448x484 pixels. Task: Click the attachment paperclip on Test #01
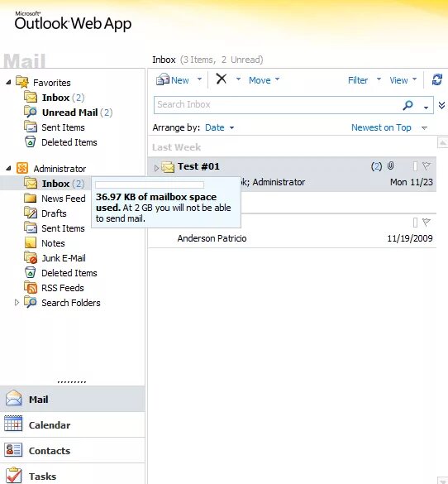(x=391, y=165)
